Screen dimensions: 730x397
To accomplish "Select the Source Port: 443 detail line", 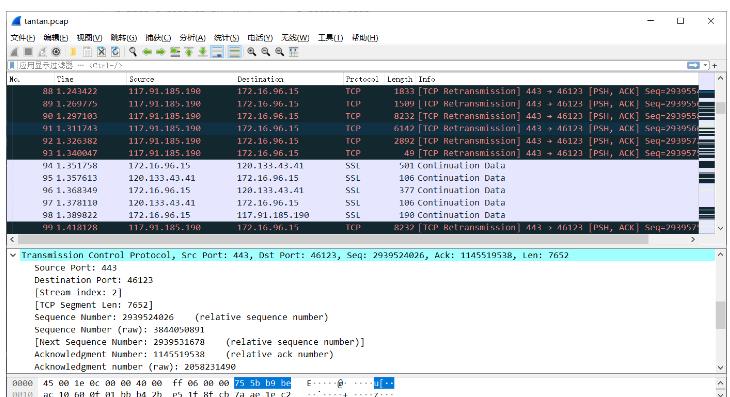I will click(75, 268).
